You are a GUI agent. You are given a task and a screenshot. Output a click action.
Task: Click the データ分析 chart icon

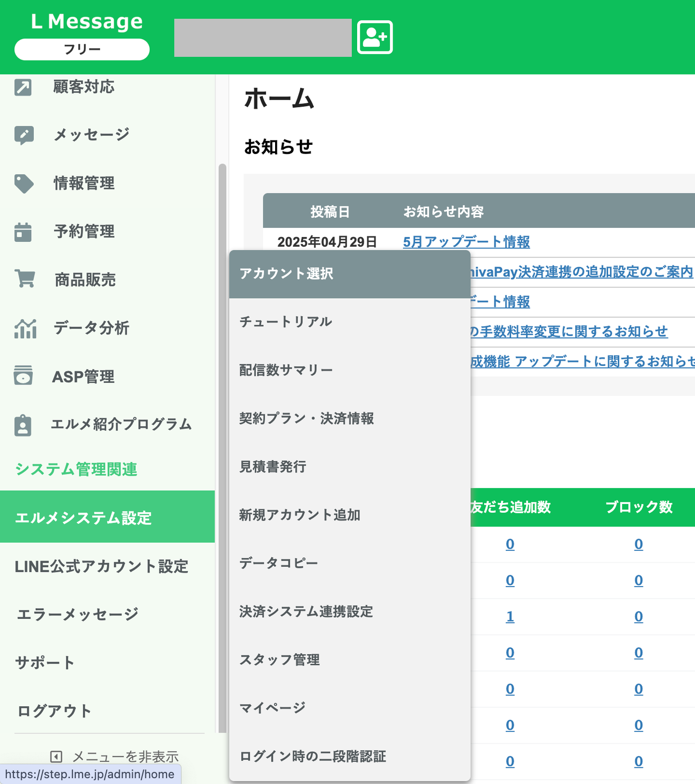(25, 328)
